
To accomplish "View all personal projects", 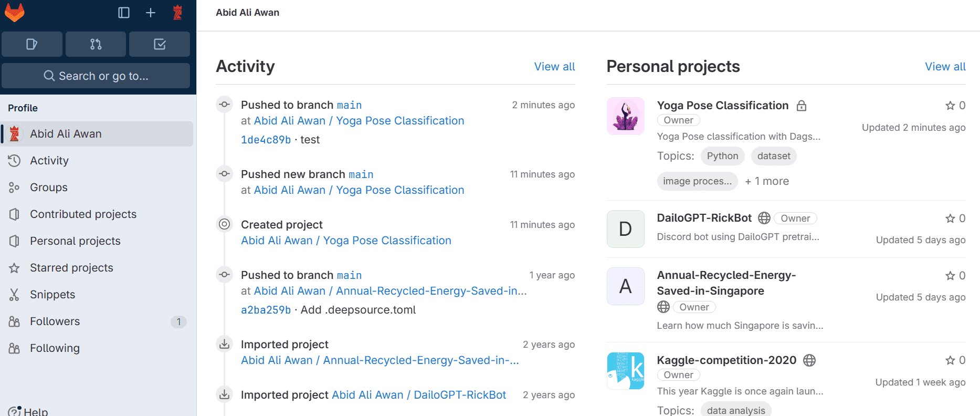I will [x=945, y=67].
